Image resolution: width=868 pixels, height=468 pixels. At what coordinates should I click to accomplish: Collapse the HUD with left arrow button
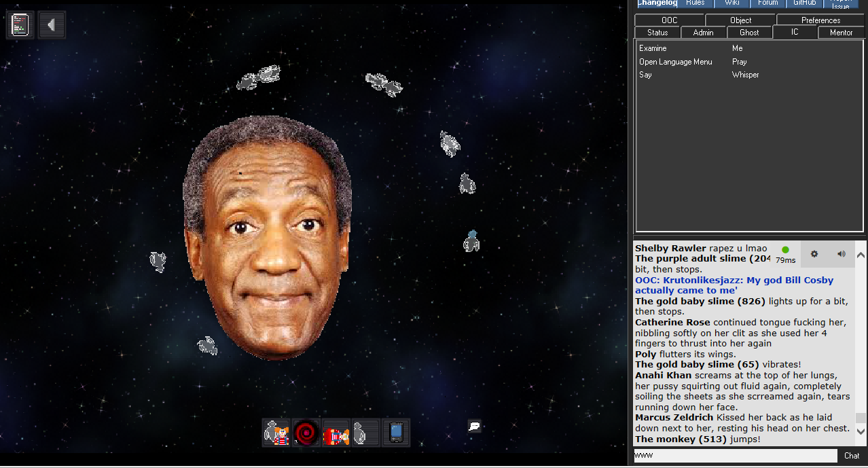pos(52,25)
